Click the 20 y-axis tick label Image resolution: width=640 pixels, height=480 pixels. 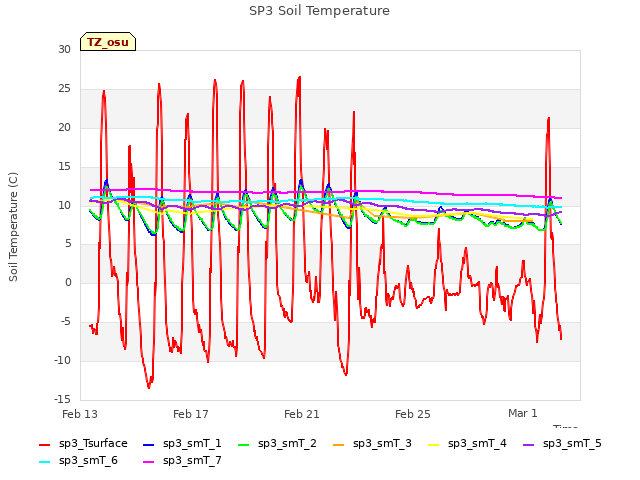[64, 127]
